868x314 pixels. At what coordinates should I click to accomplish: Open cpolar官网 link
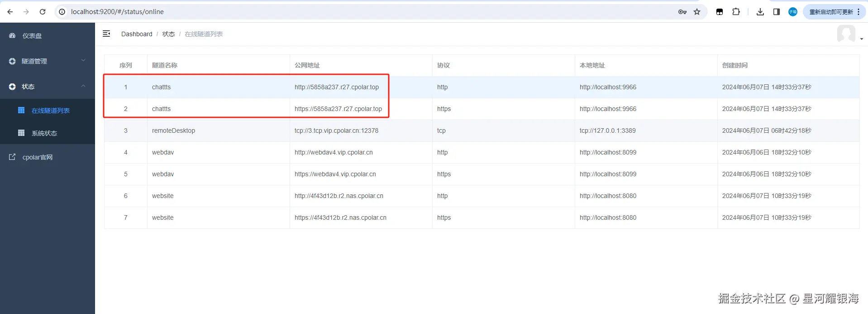pyautogui.click(x=48, y=157)
